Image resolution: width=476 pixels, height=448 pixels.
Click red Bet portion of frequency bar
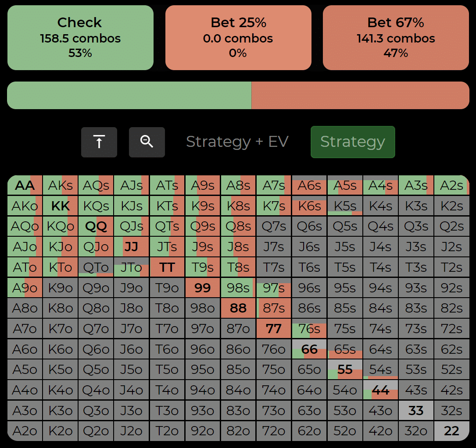360,95
